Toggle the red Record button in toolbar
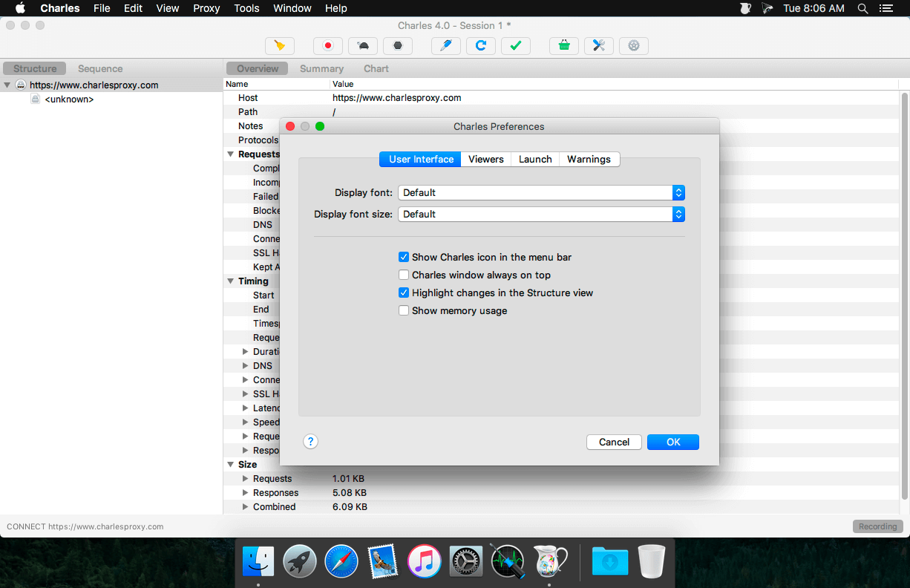The image size is (910, 588). click(x=327, y=46)
